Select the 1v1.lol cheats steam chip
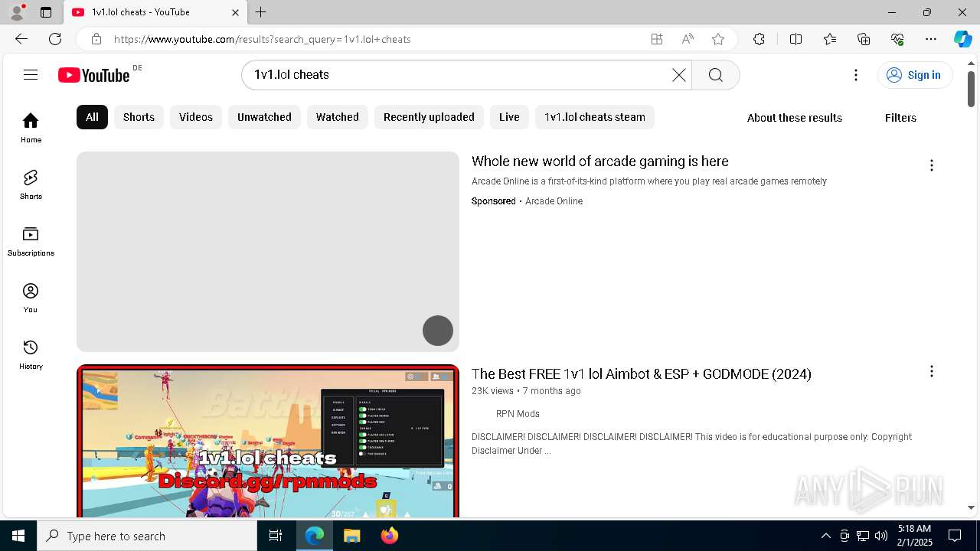The height and width of the screenshot is (551, 980). point(595,117)
